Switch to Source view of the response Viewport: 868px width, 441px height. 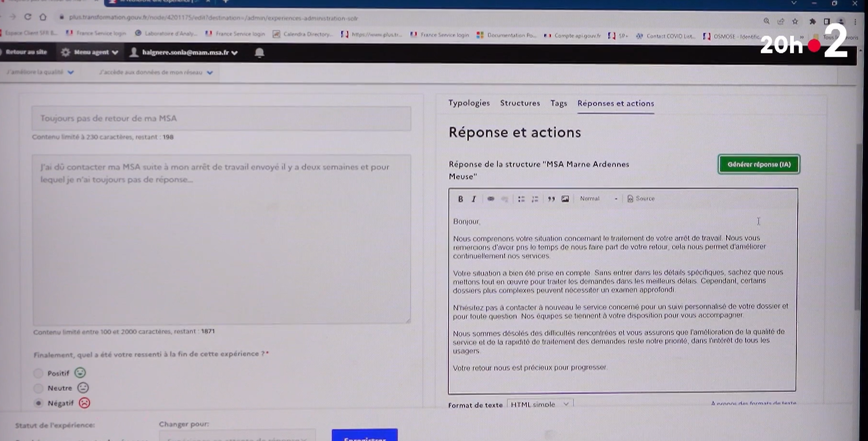(x=641, y=198)
